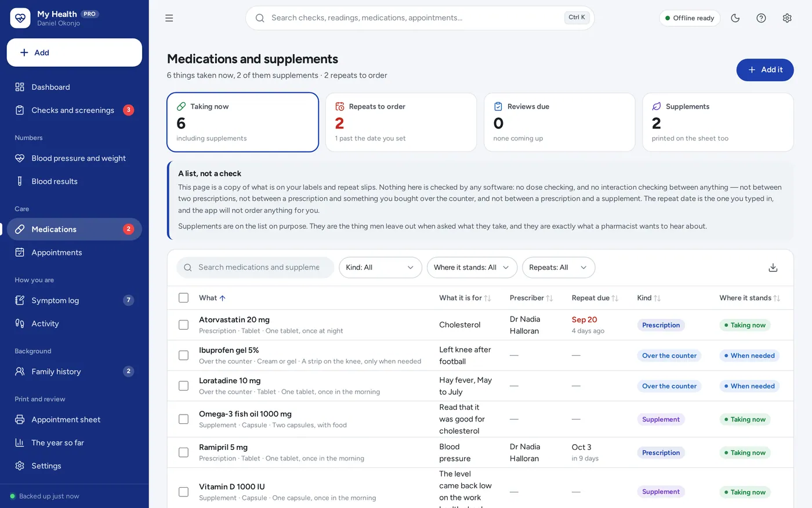Open the Repeats: All dropdown
The width and height of the screenshot is (812, 508).
pos(559,268)
